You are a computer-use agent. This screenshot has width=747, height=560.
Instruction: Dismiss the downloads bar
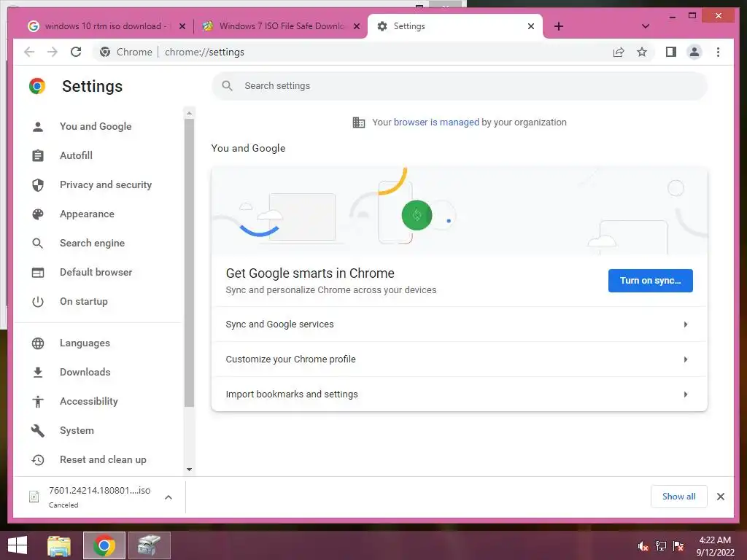pyautogui.click(x=720, y=497)
